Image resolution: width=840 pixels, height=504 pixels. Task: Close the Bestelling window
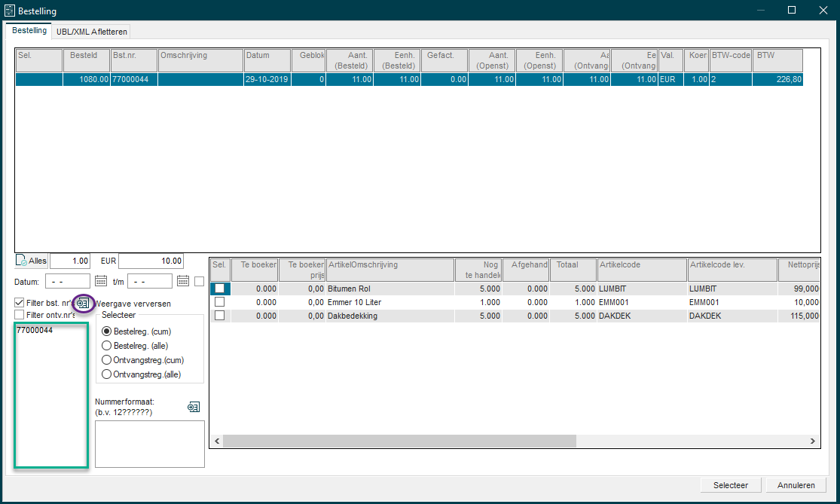pos(823,11)
